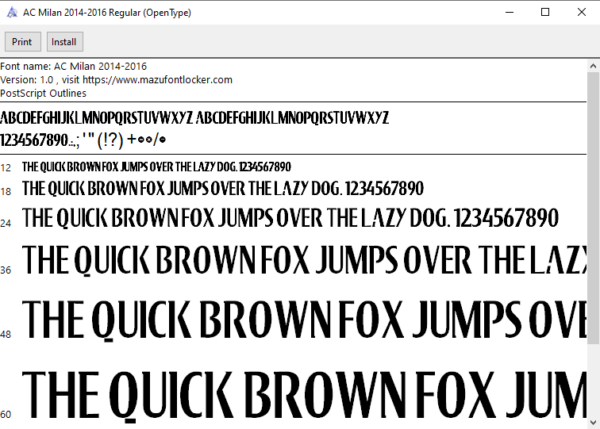The width and height of the screenshot is (600, 429).
Task: Click the 1234567890 digits and symbols line
Action: (x=83, y=140)
